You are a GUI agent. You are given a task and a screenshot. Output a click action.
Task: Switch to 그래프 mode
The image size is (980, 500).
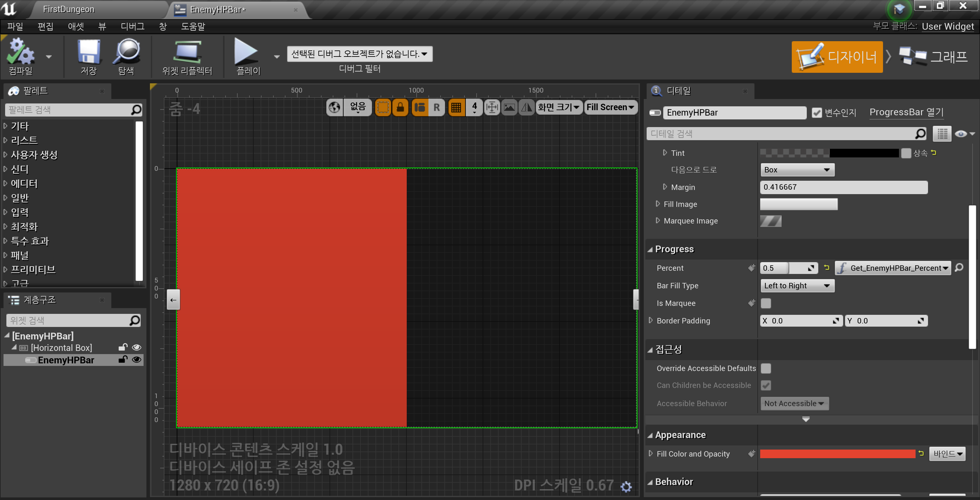tap(934, 57)
